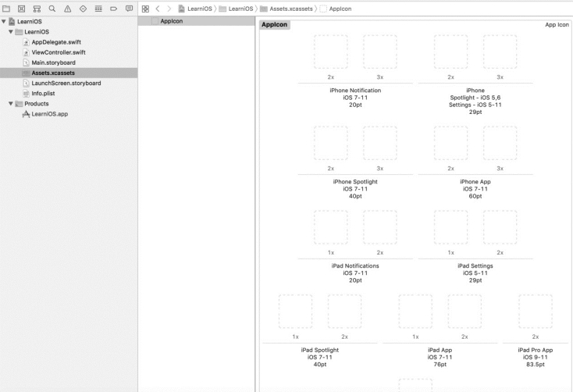
Task: Show the Report navigator speech bubble
Action: (129, 9)
